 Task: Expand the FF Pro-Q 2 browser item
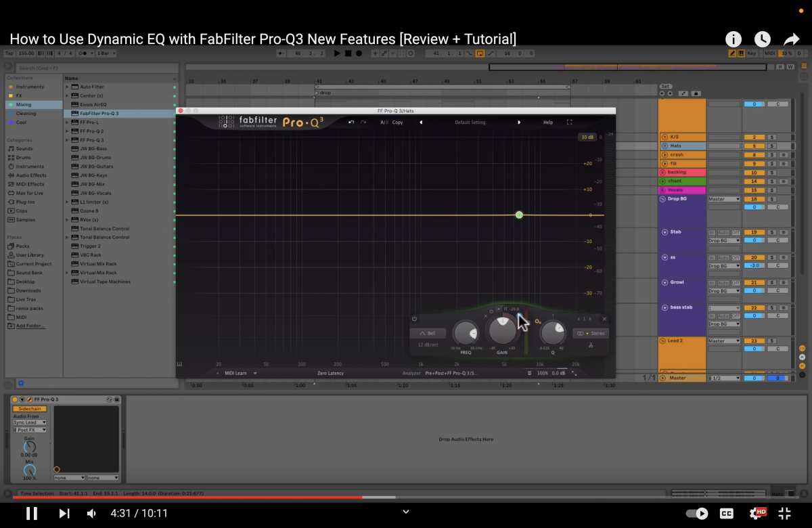tap(67, 131)
